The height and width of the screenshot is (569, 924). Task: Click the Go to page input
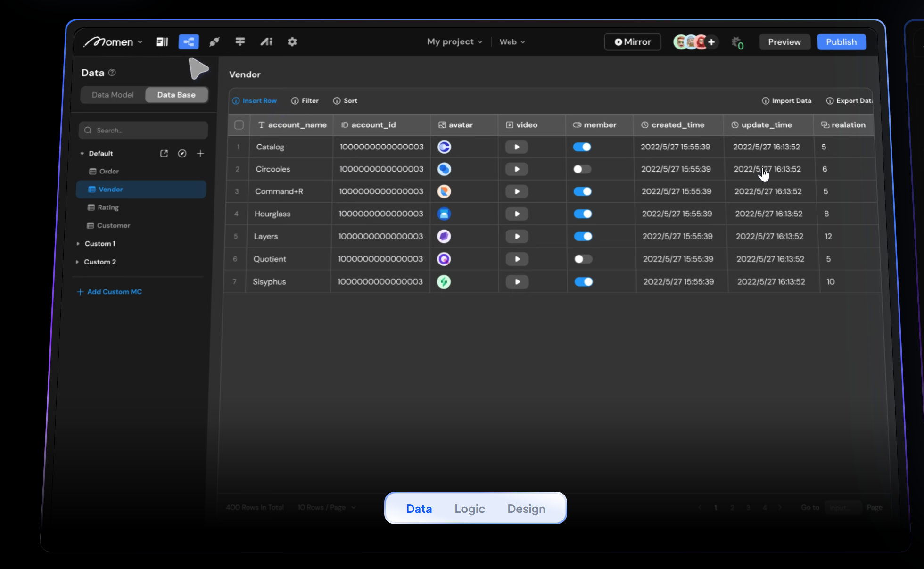(x=843, y=508)
